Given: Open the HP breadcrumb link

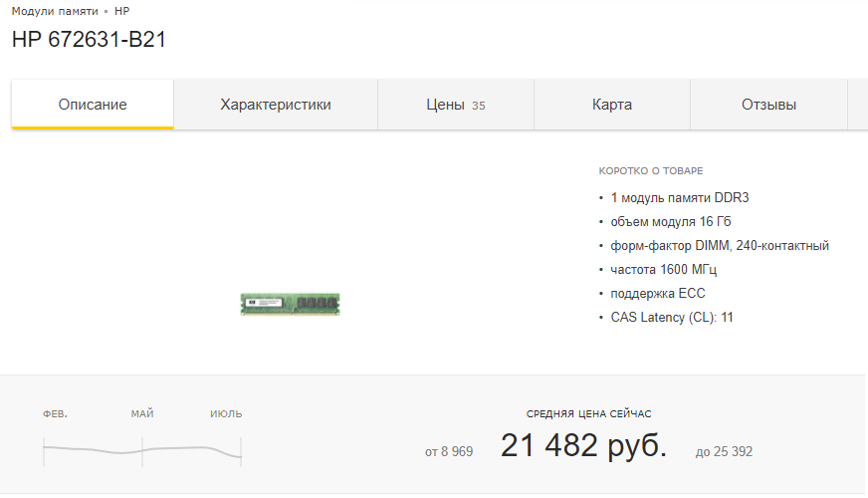Looking at the screenshot, I should pyautogui.click(x=121, y=11).
